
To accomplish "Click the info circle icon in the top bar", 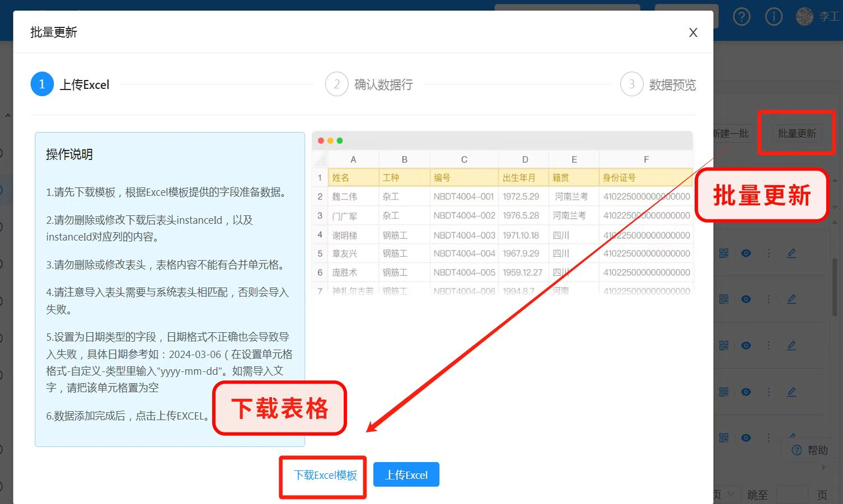I will [x=774, y=17].
